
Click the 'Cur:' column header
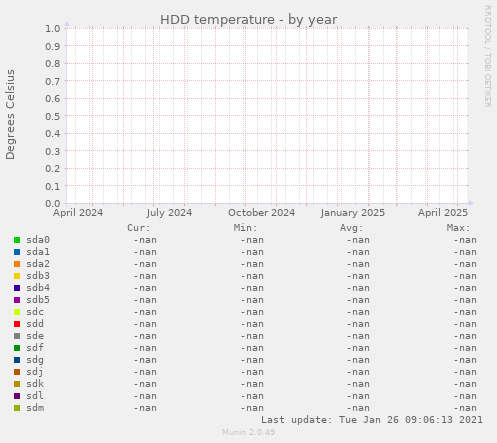(x=139, y=228)
